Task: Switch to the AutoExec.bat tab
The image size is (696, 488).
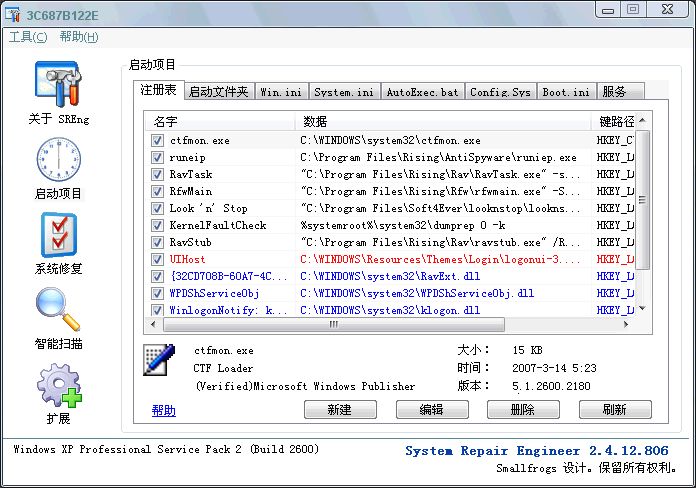Action: click(x=422, y=91)
